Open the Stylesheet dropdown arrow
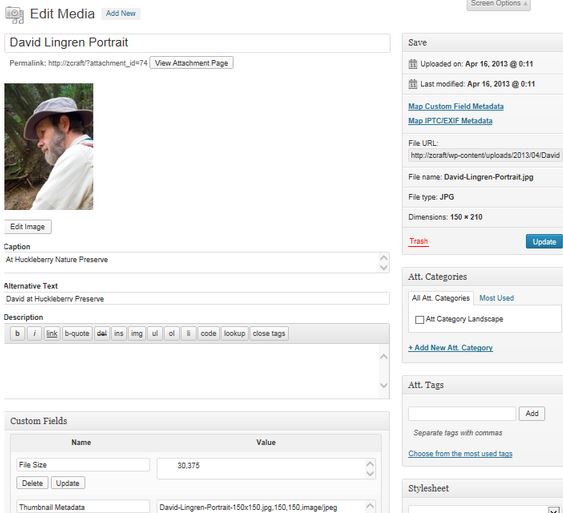The width and height of the screenshot is (563, 513). point(554,510)
